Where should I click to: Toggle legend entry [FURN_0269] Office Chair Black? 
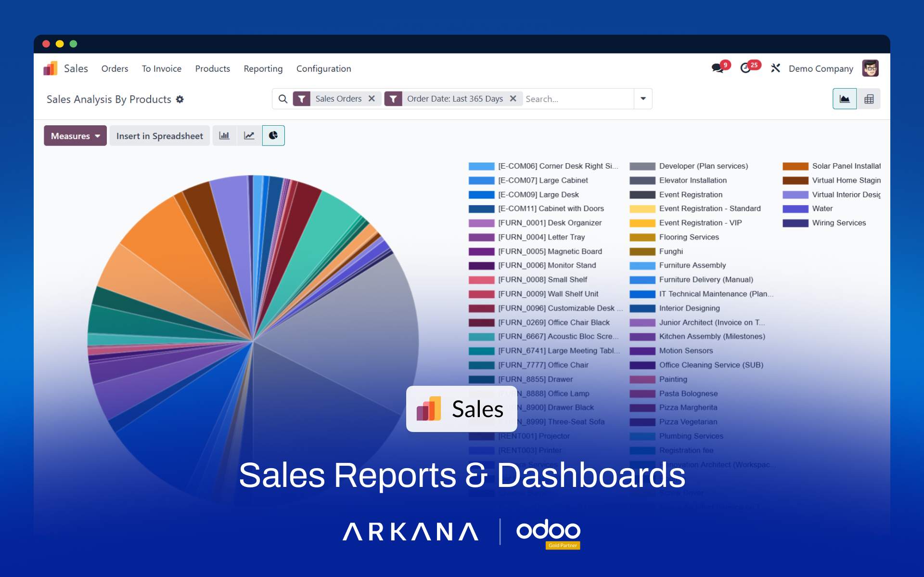(x=539, y=323)
